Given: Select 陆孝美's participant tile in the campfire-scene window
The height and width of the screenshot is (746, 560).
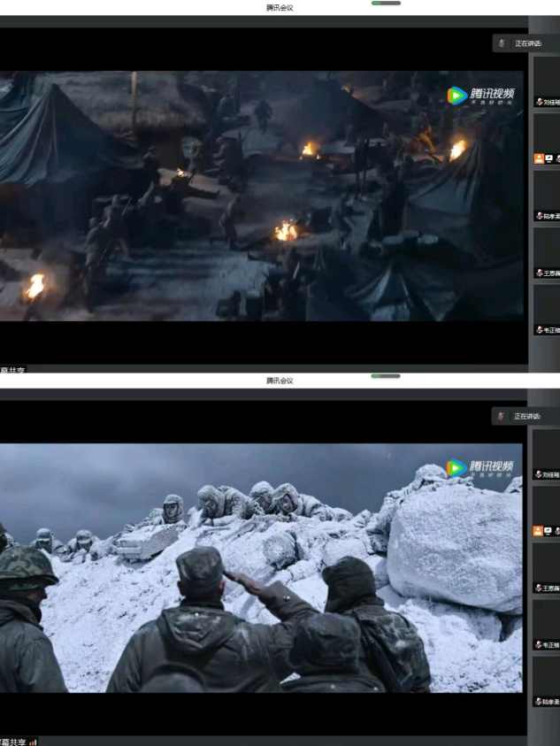Looking at the screenshot, I should pos(546,196).
